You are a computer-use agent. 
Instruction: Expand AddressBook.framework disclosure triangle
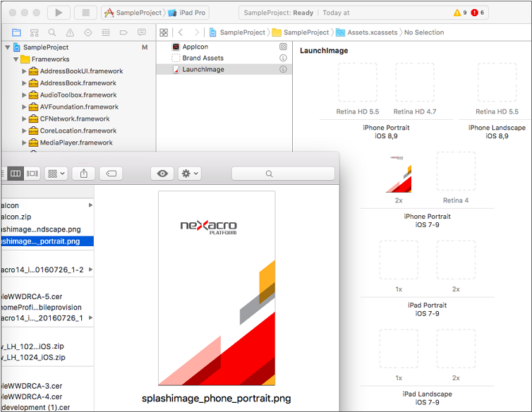24,83
